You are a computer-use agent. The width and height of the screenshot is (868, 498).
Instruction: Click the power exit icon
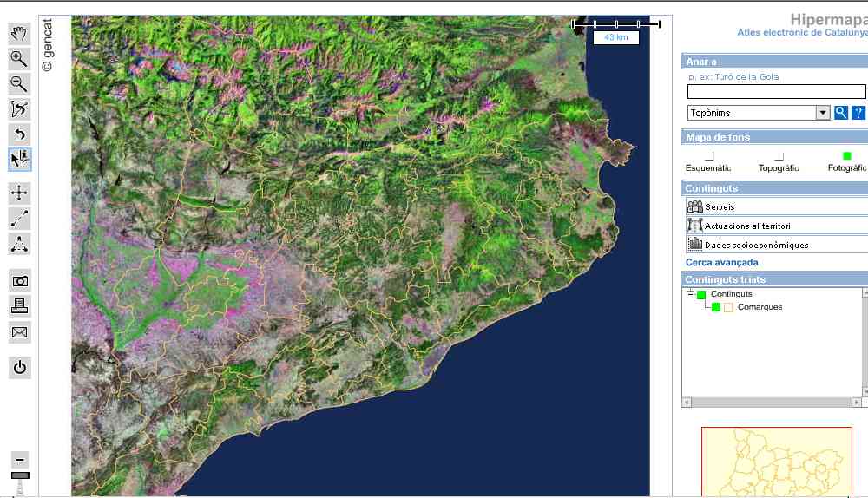click(20, 367)
